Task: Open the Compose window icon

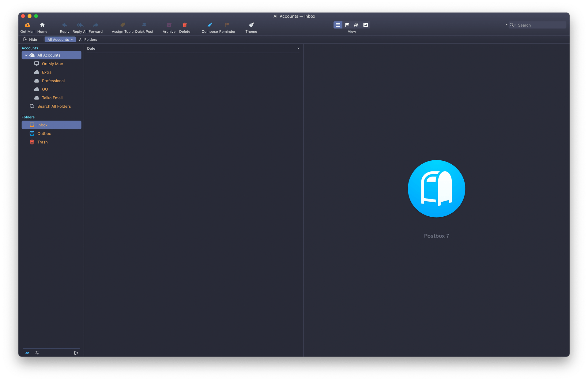Action: tap(209, 25)
